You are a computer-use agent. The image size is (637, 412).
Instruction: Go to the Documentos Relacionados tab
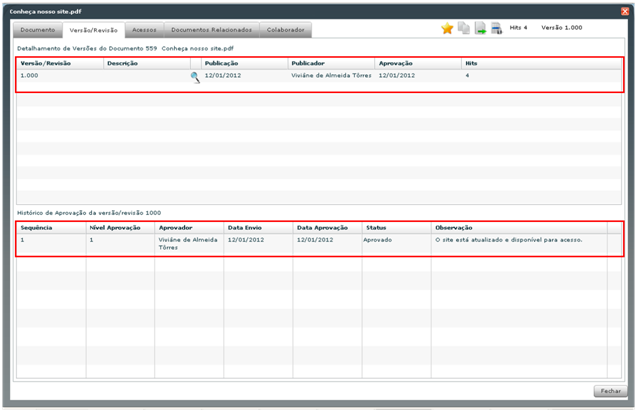tap(211, 30)
